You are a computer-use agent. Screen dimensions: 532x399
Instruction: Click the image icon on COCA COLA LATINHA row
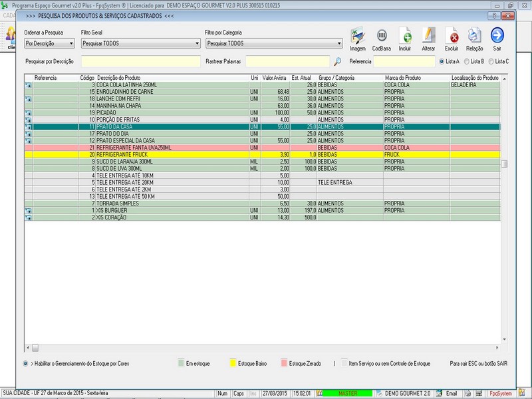click(29, 85)
